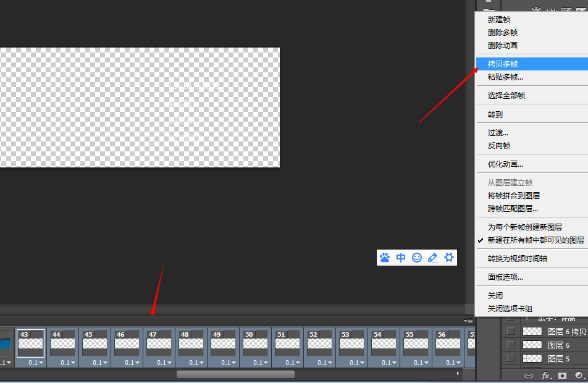Choose 删除多帧 menu entry
The height and width of the screenshot is (383, 588).
[x=532, y=33]
